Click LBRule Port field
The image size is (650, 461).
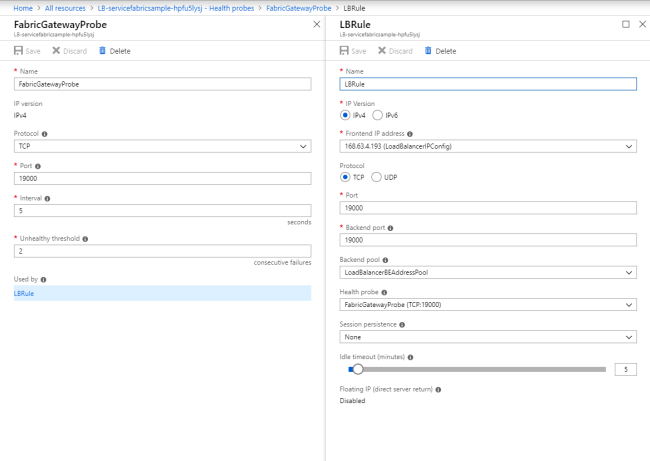[x=488, y=208]
